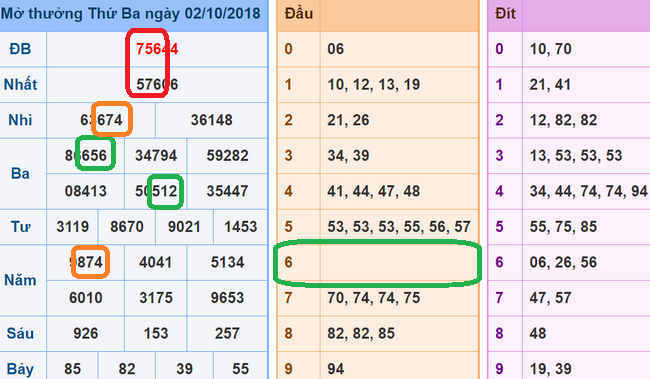
Task: Click the Sáu prize number 153
Action: (156, 334)
